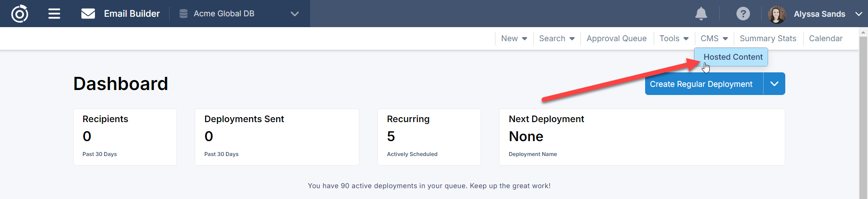
Task: Click the database stack icon
Action: tap(184, 14)
